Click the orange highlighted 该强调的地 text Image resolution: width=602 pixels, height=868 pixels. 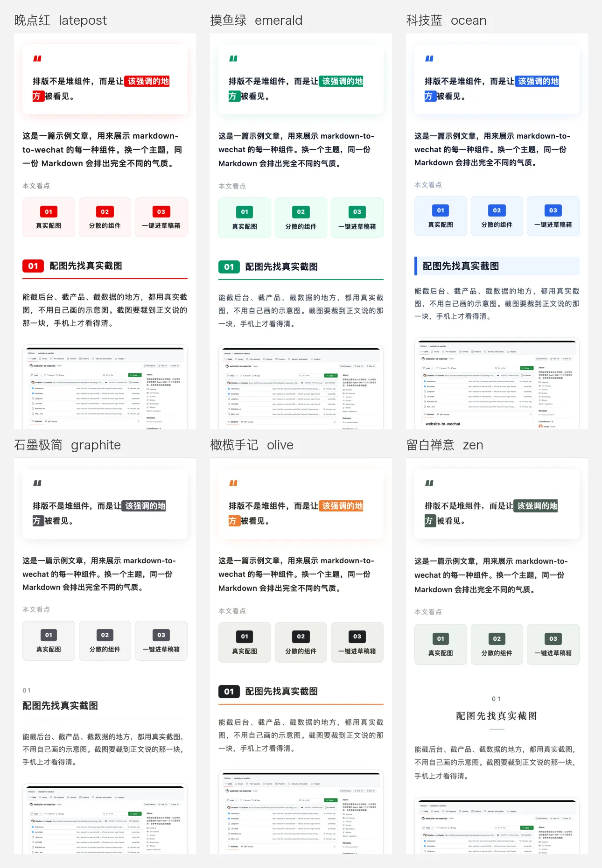point(342,506)
